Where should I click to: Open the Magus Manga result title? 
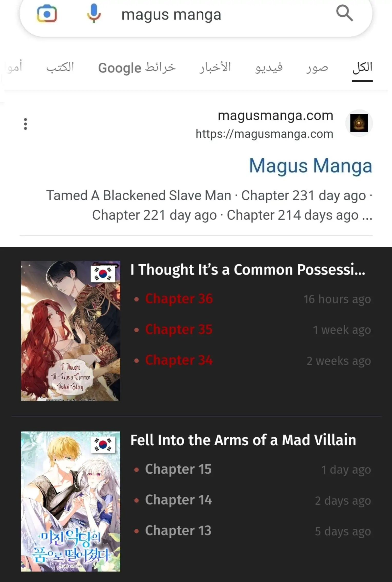click(x=310, y=166)
